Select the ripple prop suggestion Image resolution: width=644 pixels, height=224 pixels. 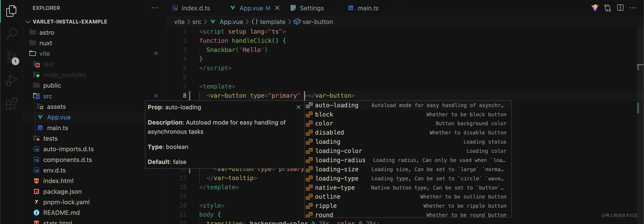point(407,206)
